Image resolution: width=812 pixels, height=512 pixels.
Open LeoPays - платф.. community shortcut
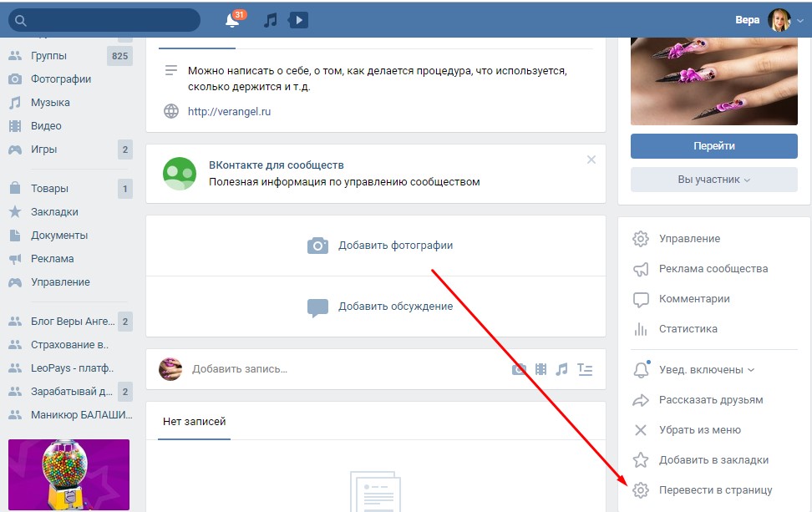(x=70, y=368)
